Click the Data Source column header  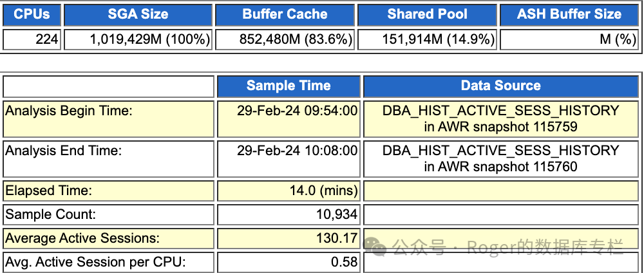(x=500, y=86)
